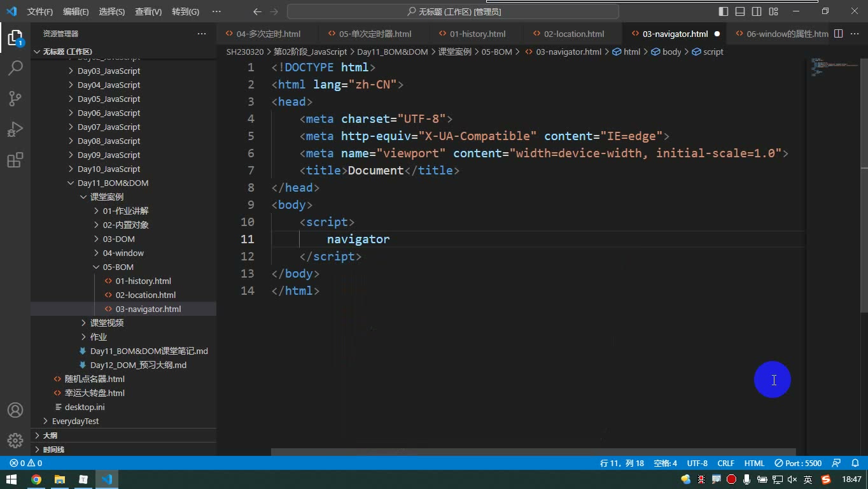Click the command center search box

[453, 11]
